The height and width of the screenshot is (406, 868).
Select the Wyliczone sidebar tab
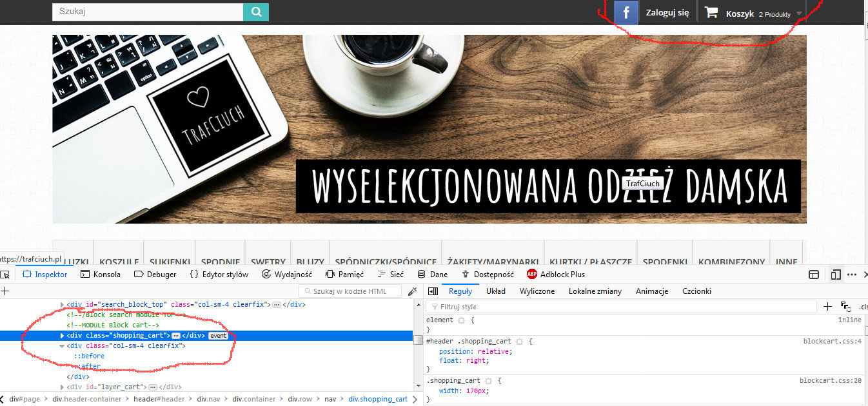(537, 291)
